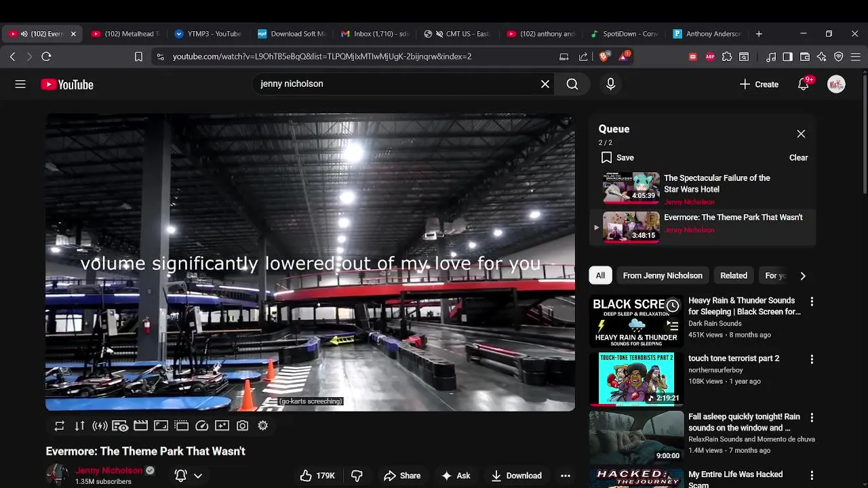
Task: Reload the page
Action: point(46,57)
